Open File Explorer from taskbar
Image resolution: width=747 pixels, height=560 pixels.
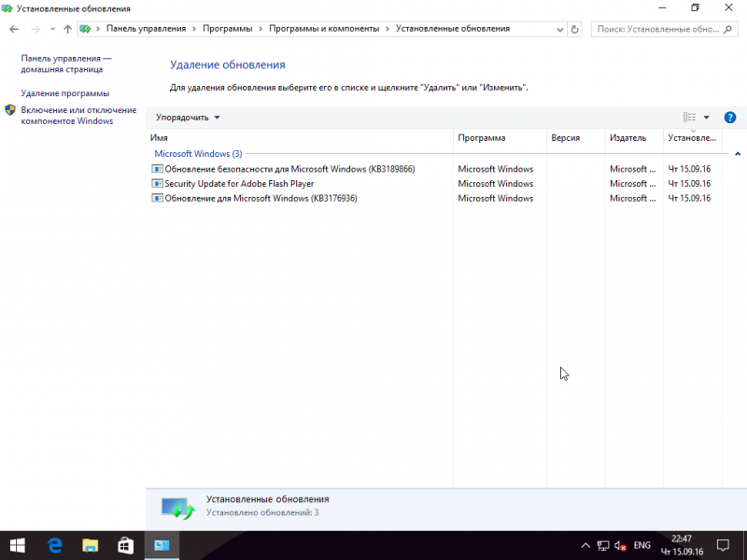tap(90, 546)
